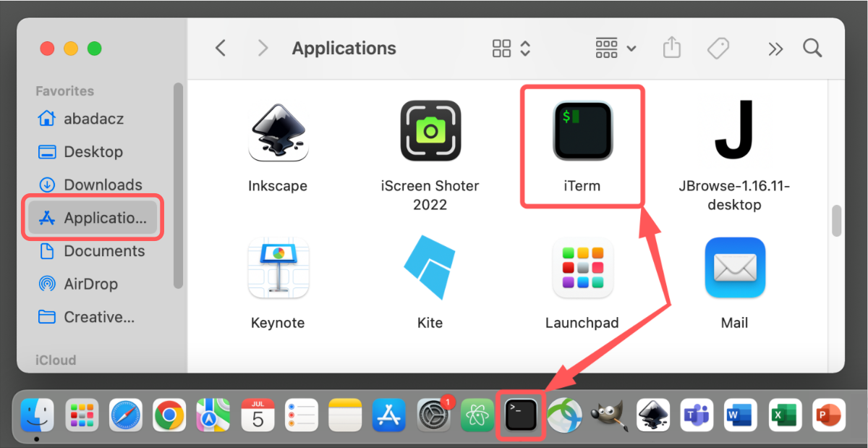Open Google Chrome from the Dock

[169, 415]
